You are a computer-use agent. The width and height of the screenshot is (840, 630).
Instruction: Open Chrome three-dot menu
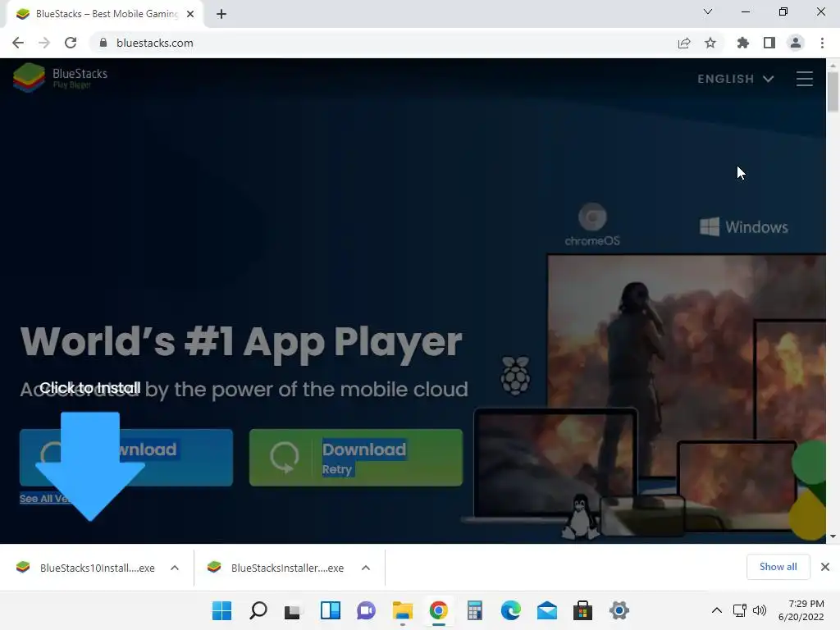[822, 43]
